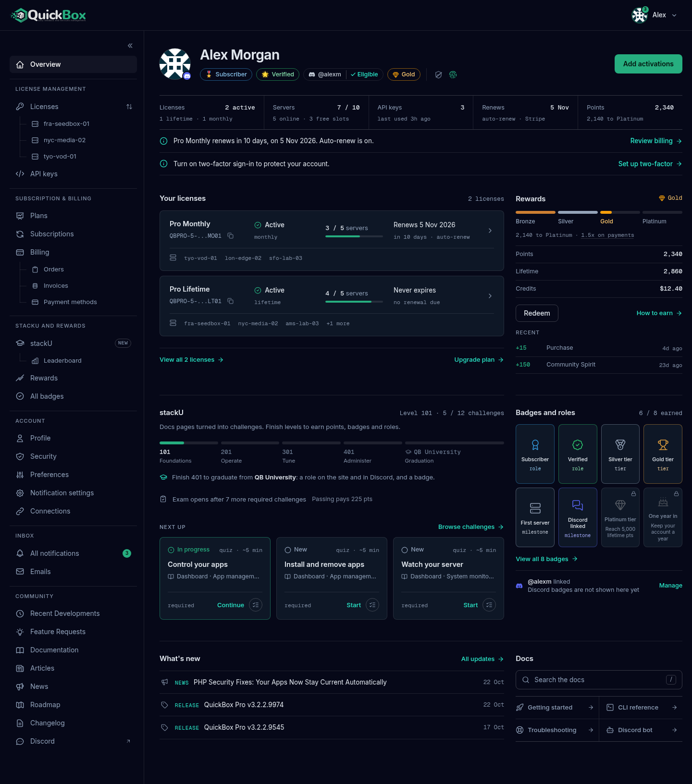Select the fra-seedbox-01 license tree item
692x784 pixels.
click(x=82, y=124)
